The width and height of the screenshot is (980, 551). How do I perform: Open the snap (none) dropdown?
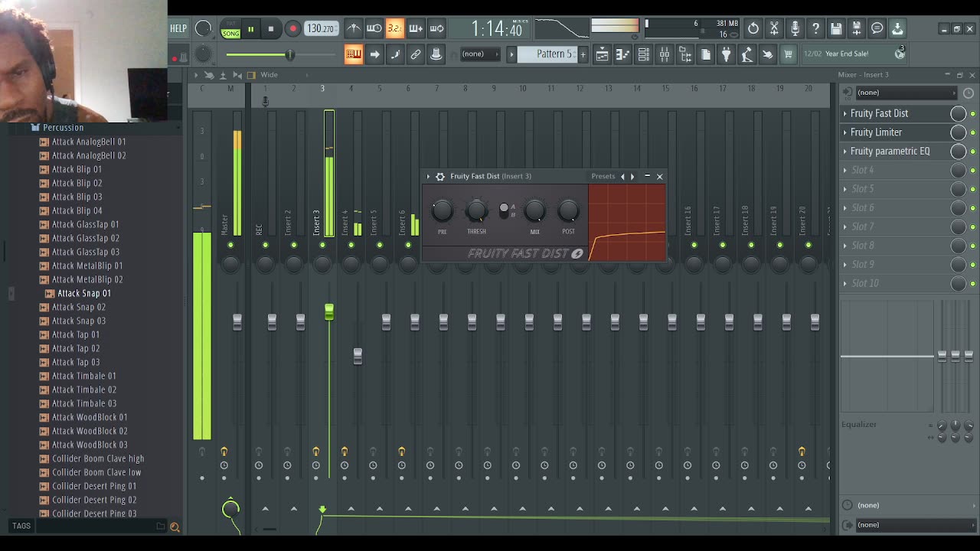pyautogui.click(x=479, y=54)
